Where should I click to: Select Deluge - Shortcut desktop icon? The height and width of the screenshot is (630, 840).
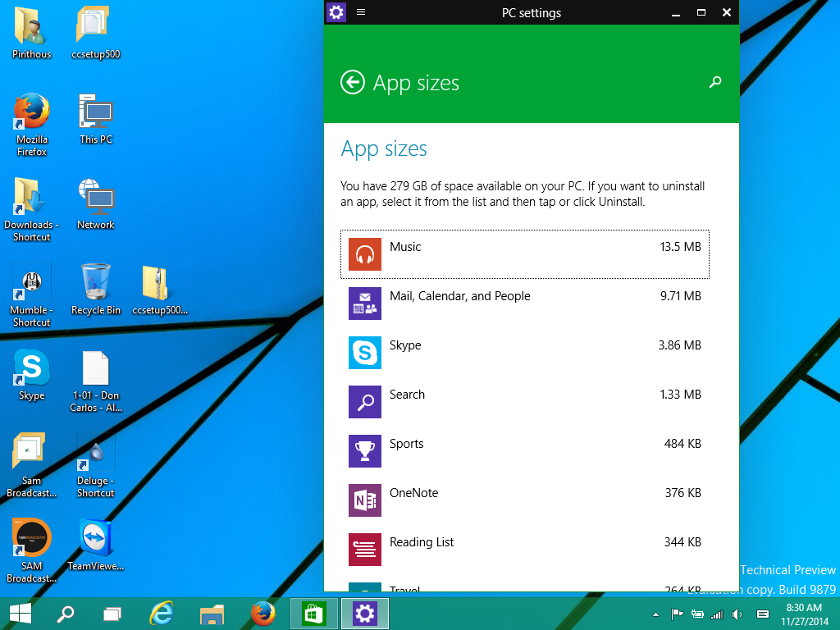tap(95, 465)
